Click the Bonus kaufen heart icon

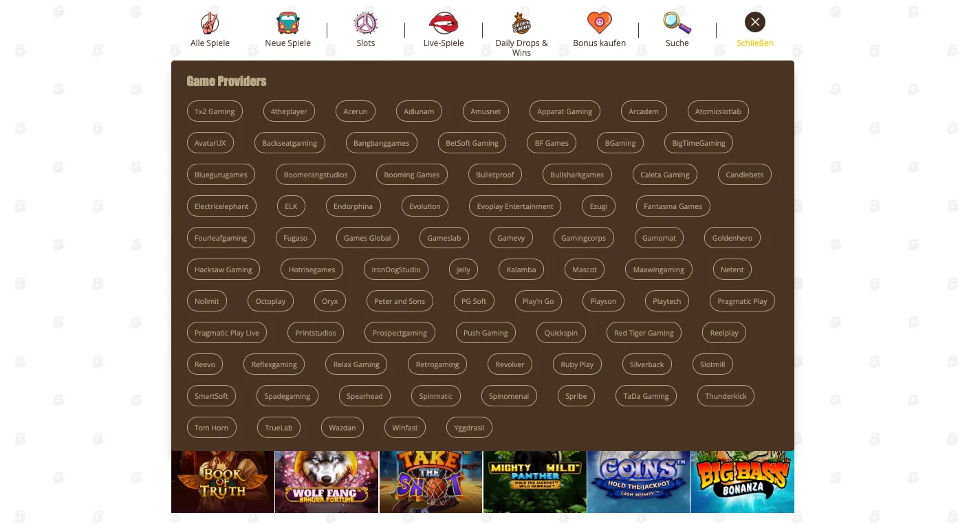tap(598, 22)
